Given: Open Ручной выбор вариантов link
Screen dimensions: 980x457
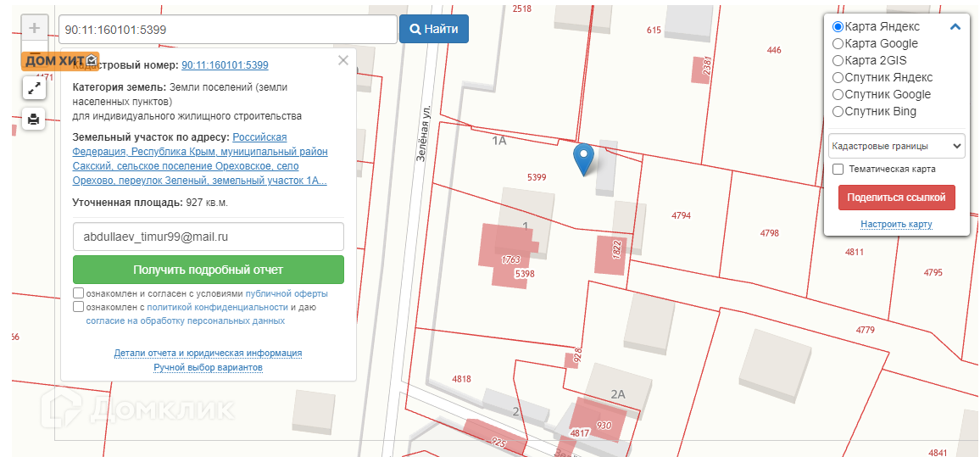Looking at the screenshot, I should pos(208,368).
